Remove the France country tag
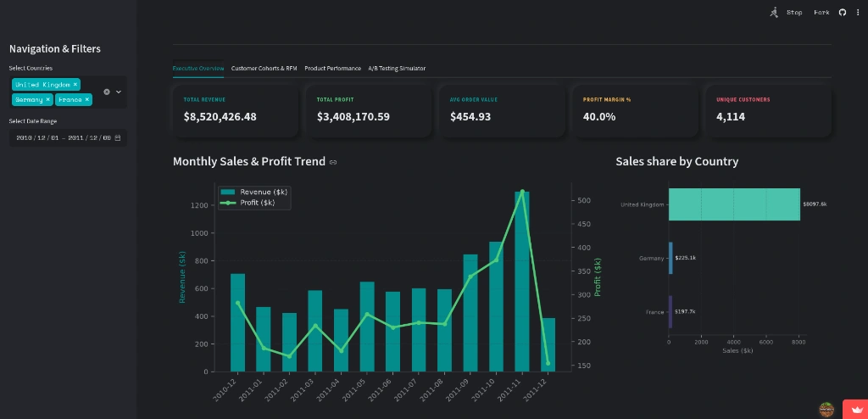This screenshot has height=419, width=868. click(87, 100)
